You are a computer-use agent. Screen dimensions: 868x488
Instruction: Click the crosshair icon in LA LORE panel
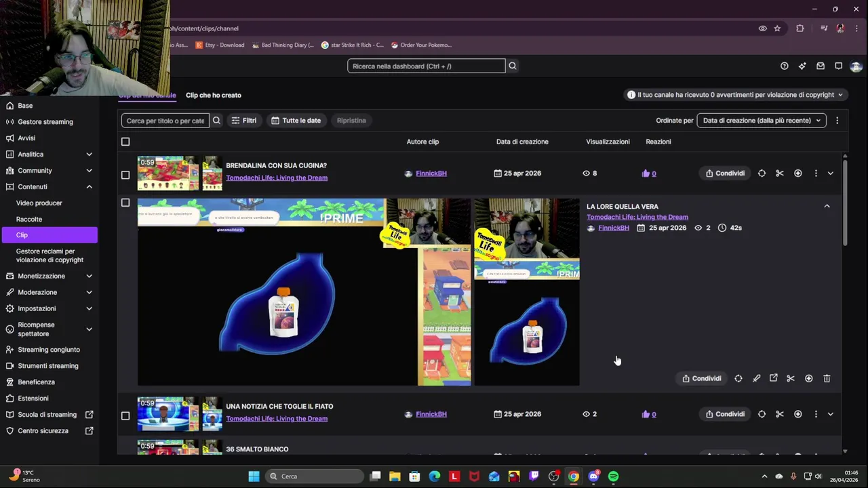tap(738, 378)
